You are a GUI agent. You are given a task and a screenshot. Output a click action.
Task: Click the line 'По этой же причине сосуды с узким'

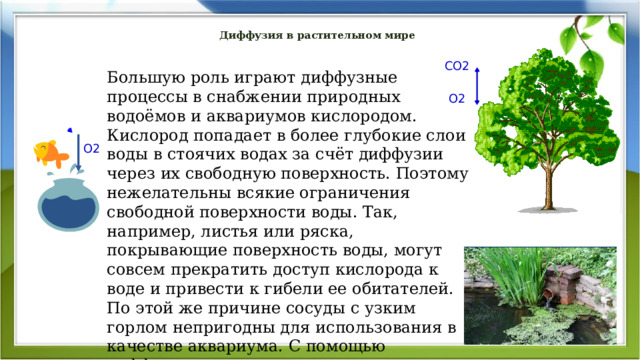(x=261, y=308)
